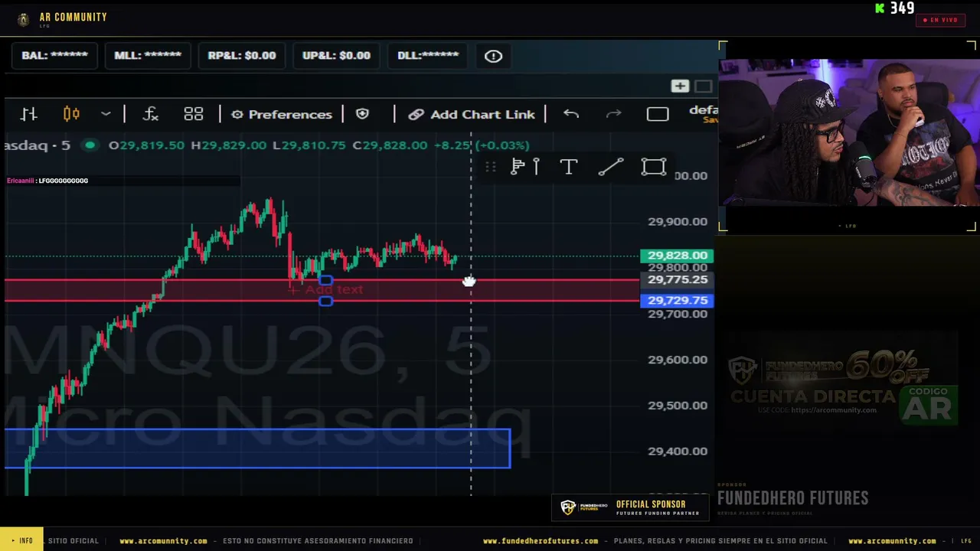Click the green K viewer count icon
Screen dimensions: 980x551
(x=880, y=8)
